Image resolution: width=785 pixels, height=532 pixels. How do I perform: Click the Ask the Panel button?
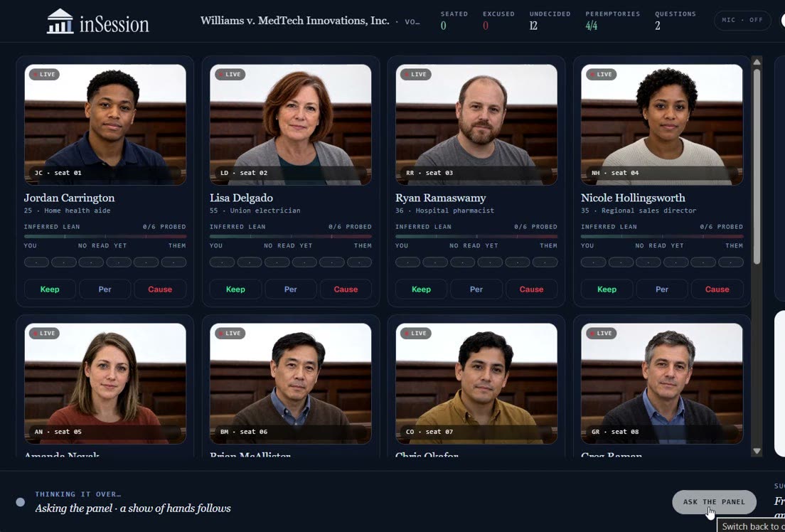pos(714,502)
